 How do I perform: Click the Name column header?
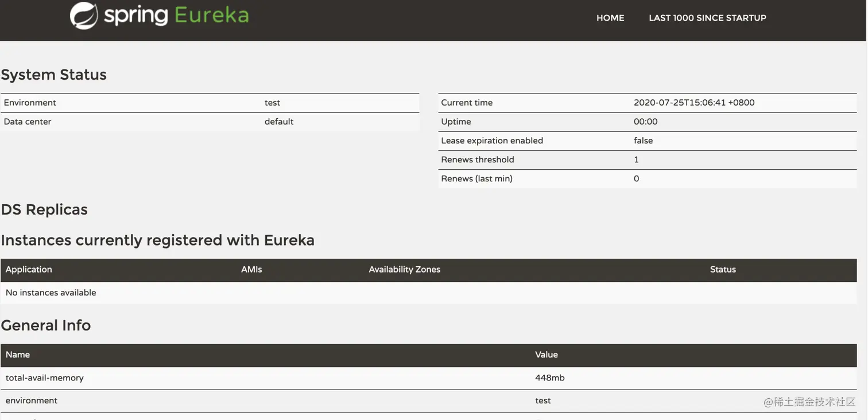18,355
